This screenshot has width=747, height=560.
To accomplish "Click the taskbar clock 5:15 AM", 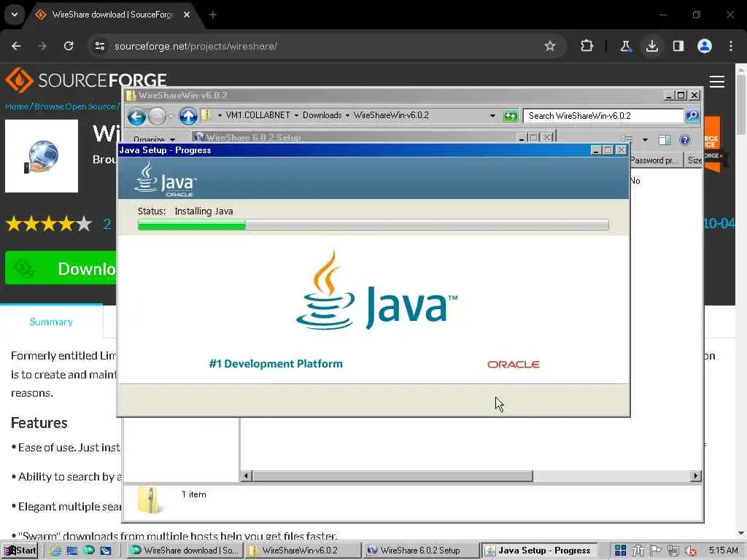I will [723, 551].
